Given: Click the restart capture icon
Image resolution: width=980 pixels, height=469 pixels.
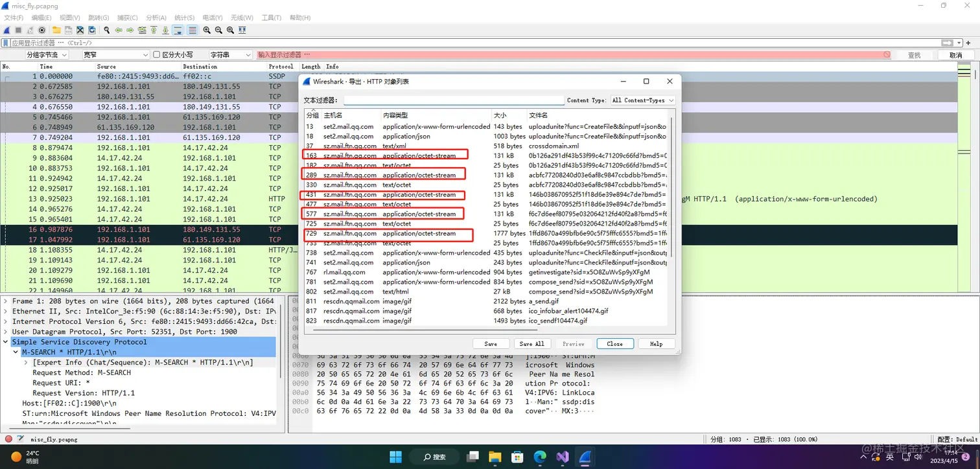Looking at the screenshot, I should (x=30, y=30).
